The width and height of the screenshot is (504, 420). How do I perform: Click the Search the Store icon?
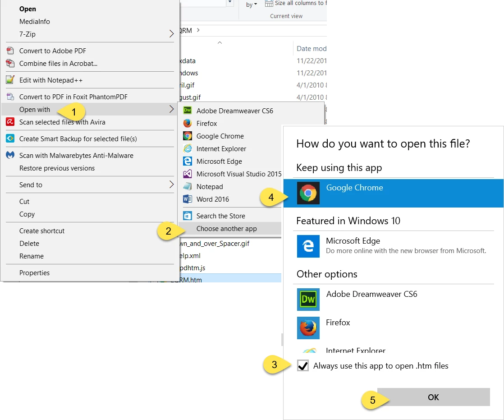point(188,216)
